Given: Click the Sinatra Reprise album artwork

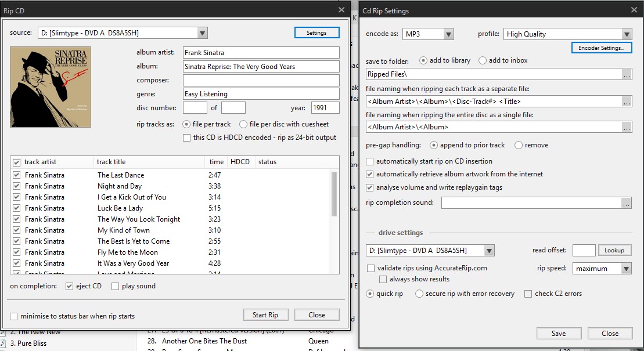Looking at the screenshot, I should (51, 87).
